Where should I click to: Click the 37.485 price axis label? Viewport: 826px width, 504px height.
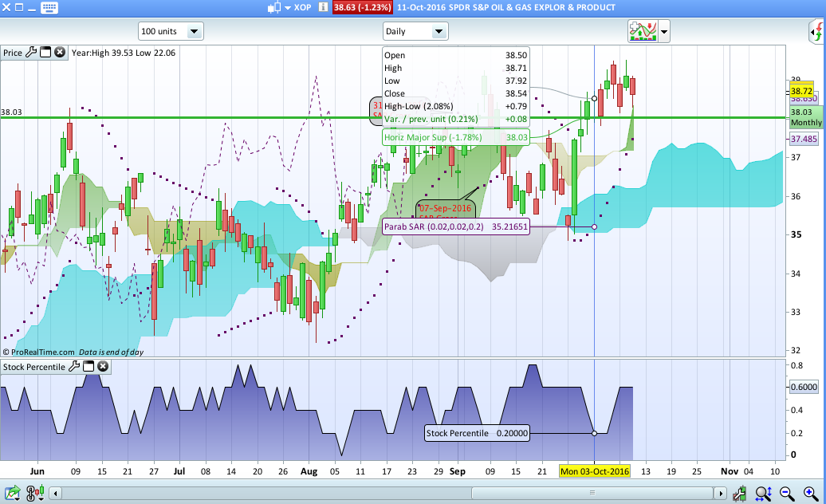(x=804, y=139)
